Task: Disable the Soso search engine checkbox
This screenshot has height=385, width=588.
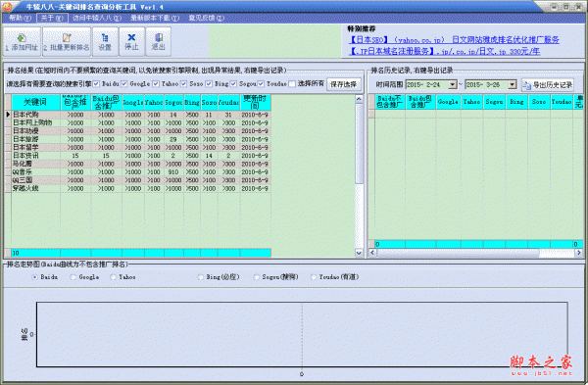Action: [184, 84]
